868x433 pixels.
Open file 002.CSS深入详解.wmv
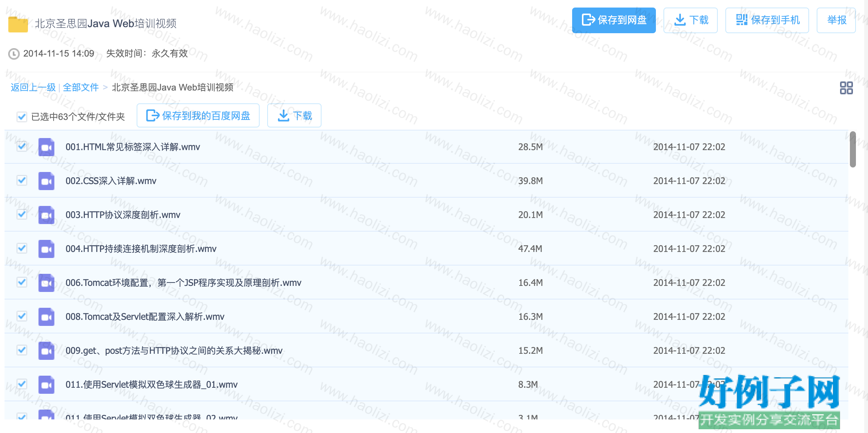pyautogui.click(x=111, y=181)
